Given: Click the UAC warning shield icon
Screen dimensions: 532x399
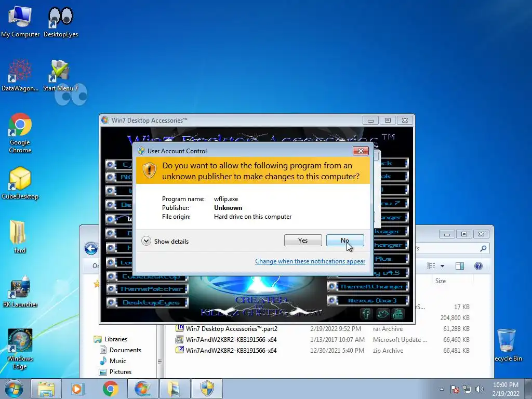Looking at the screenshot, I should coord(149,170).
